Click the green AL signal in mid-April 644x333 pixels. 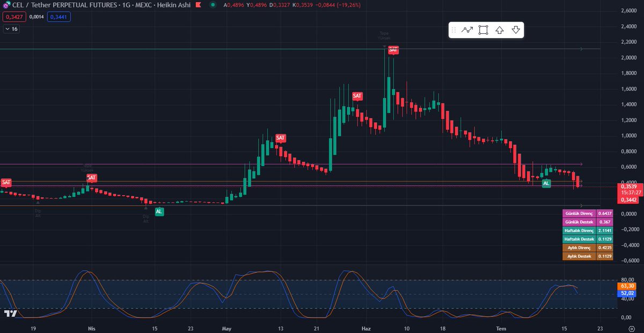159,212
